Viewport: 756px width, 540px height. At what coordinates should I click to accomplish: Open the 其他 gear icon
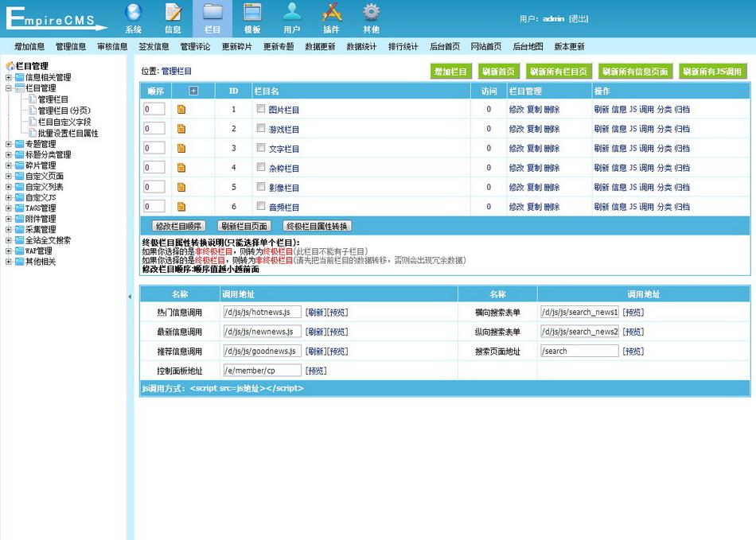[372, 12]
